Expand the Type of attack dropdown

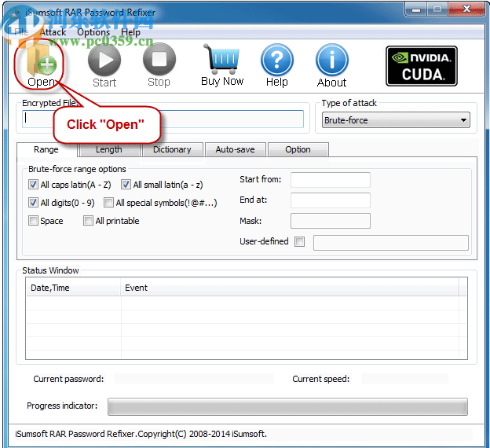(x=396, y=120)
